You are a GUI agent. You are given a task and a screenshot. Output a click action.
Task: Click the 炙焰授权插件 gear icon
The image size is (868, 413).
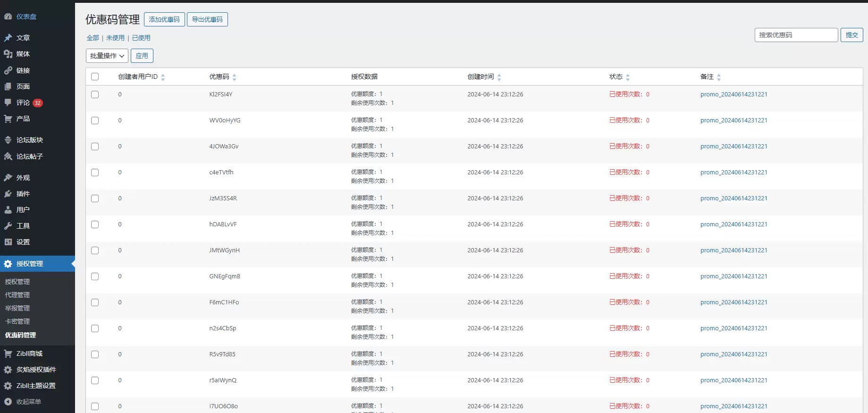(8, 370)
